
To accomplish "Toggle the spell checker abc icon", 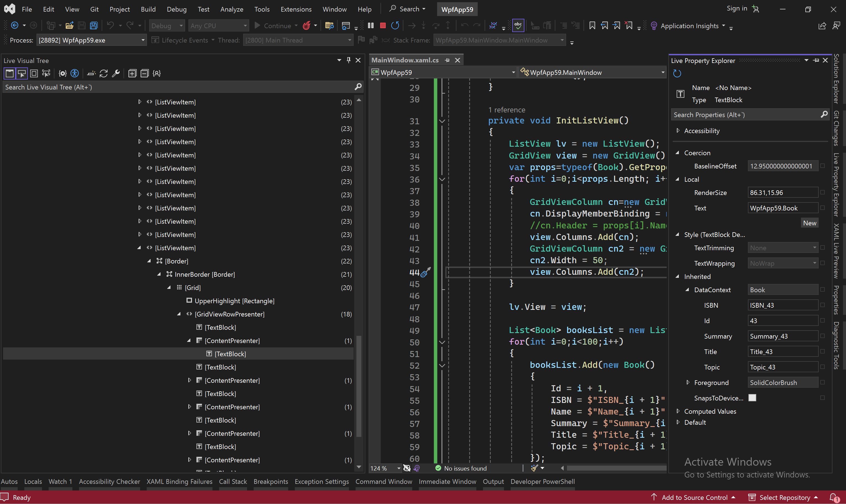I will coord(518,25).
